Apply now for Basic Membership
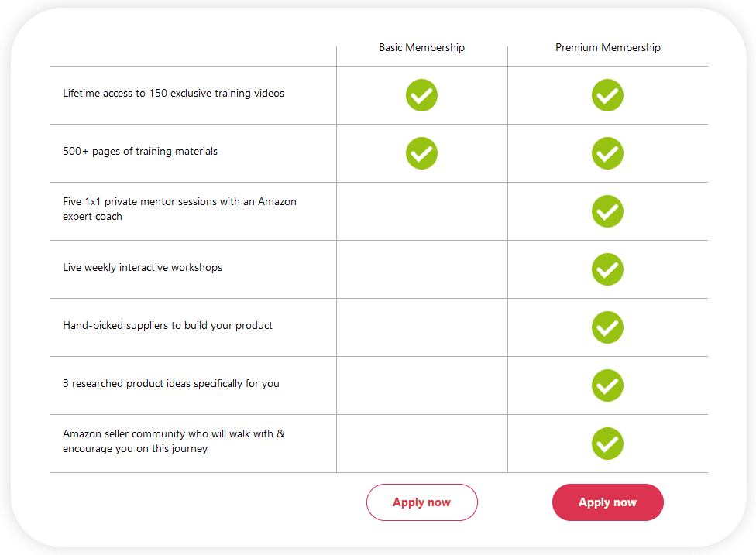 [422, 502]
